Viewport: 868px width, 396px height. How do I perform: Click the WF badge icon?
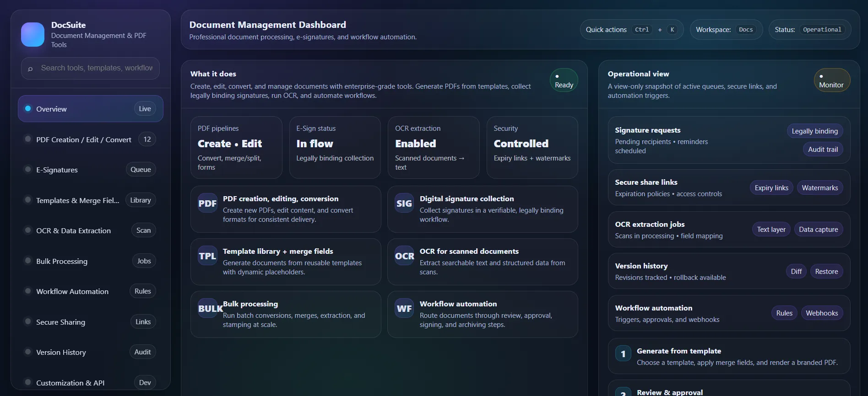404,309
